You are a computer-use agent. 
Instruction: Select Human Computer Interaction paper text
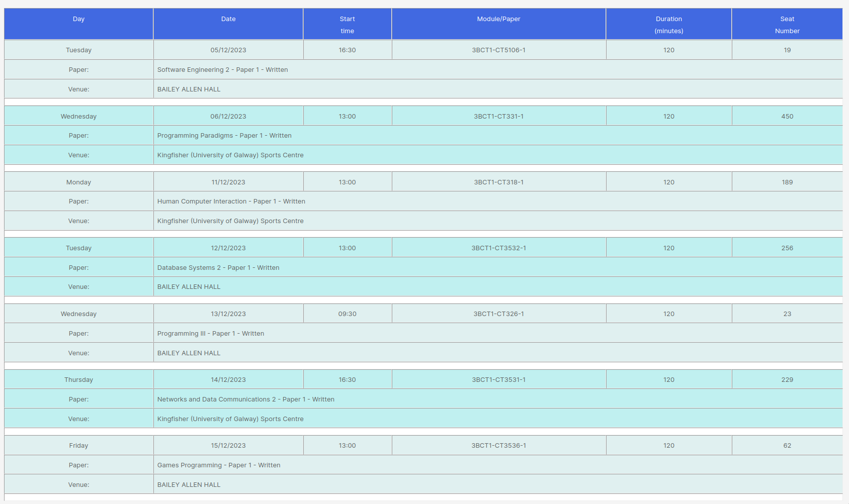tap(231, 201)
